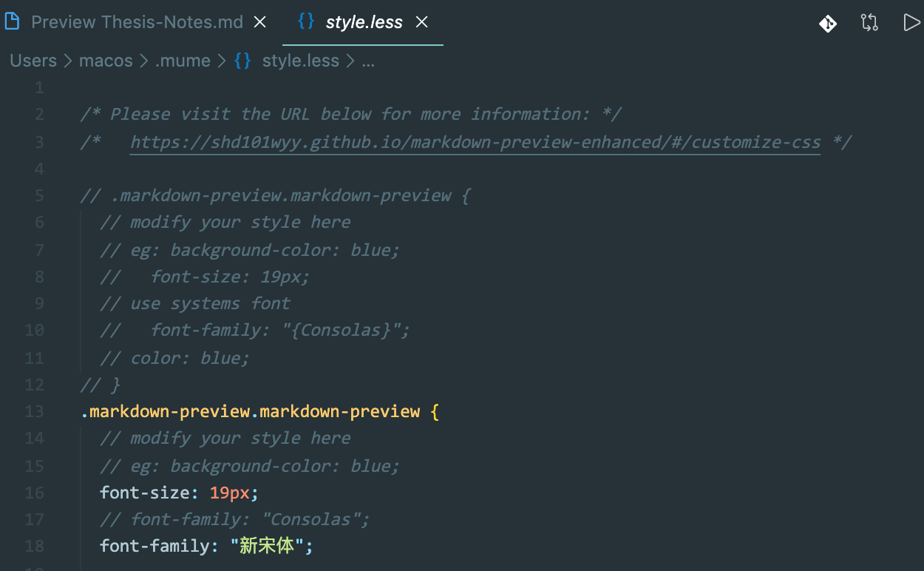Open the Git graph icon in editor toolbar
This screenshot has width=924, height=571.
(x=828, y=22)
